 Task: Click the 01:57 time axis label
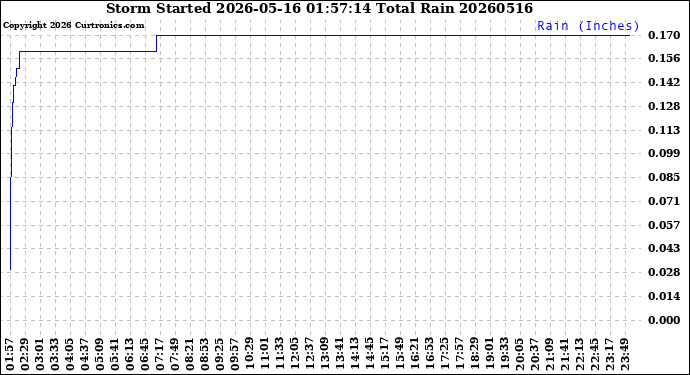tap(11, 354)
